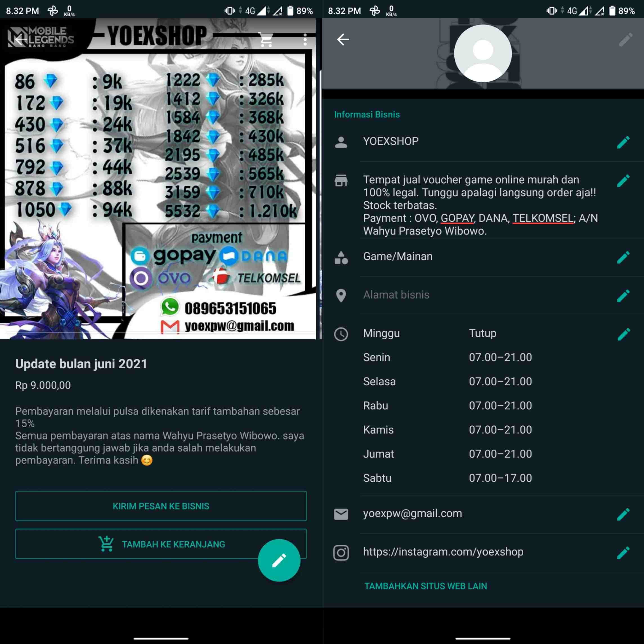
Task: Tap the cart plus icon in Tambah ke Keranjang
Action: (106, 544)
